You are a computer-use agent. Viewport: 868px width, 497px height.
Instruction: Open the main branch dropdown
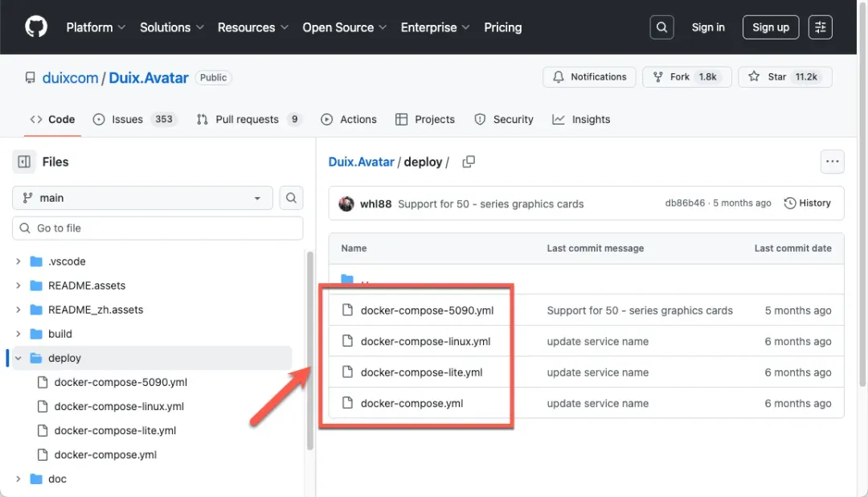[142, 198]
